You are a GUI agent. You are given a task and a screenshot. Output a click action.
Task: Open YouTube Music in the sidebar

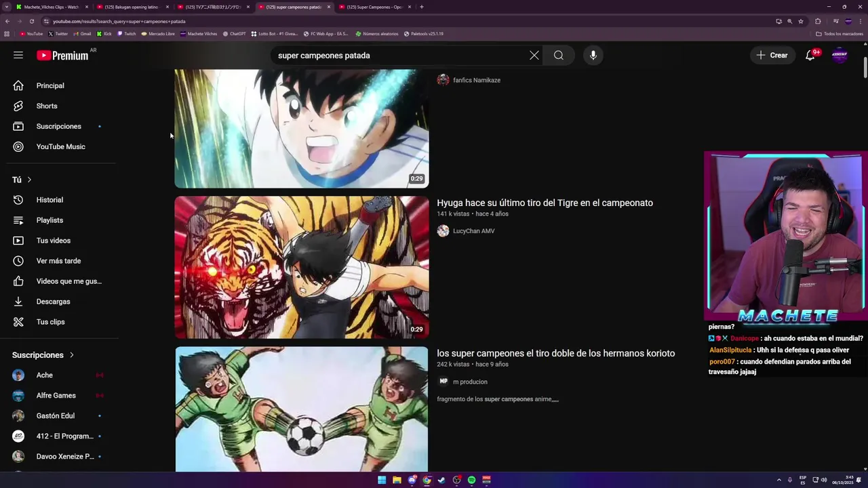click(59, 146)
